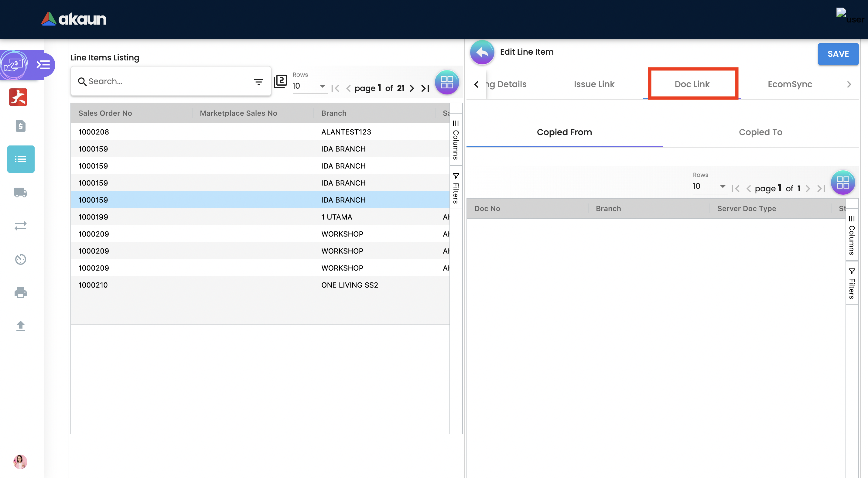Toggle the Columns panel in Line Items table
Viewport: 868px width, 478px height.
456,140
